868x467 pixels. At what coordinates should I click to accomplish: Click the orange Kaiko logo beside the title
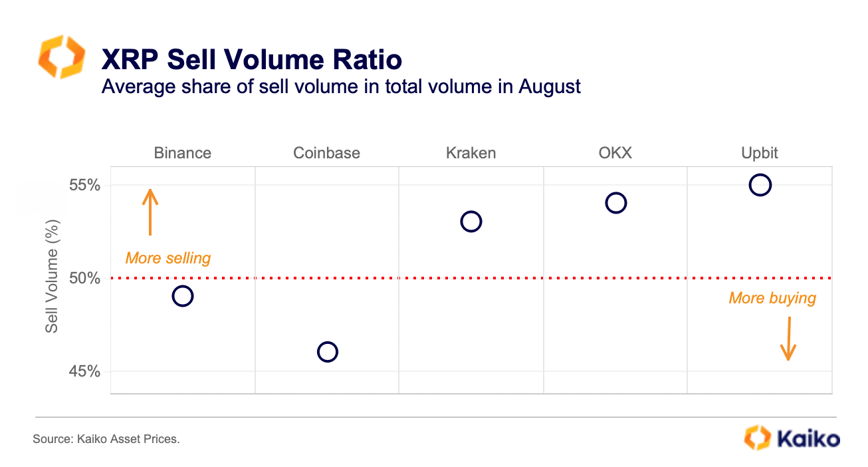tap(62, 57)
